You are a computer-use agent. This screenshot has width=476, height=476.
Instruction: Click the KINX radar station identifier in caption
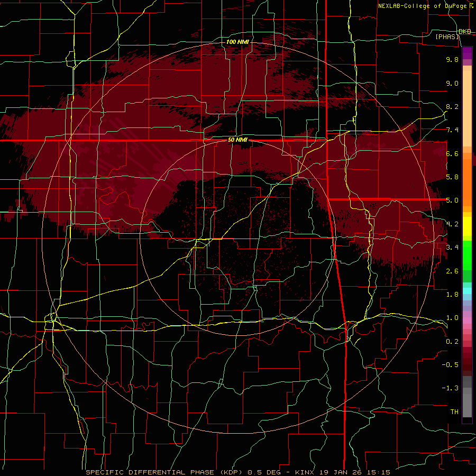point(305,472)
